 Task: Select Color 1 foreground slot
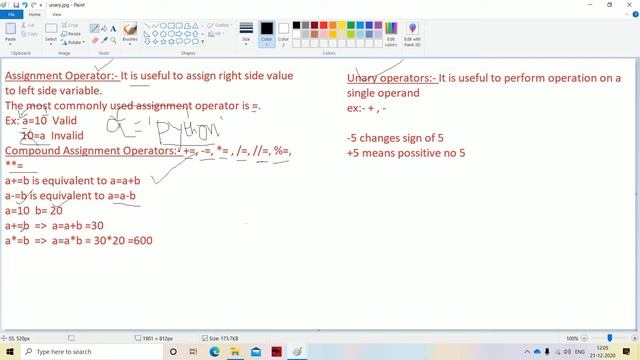point(267,34)
